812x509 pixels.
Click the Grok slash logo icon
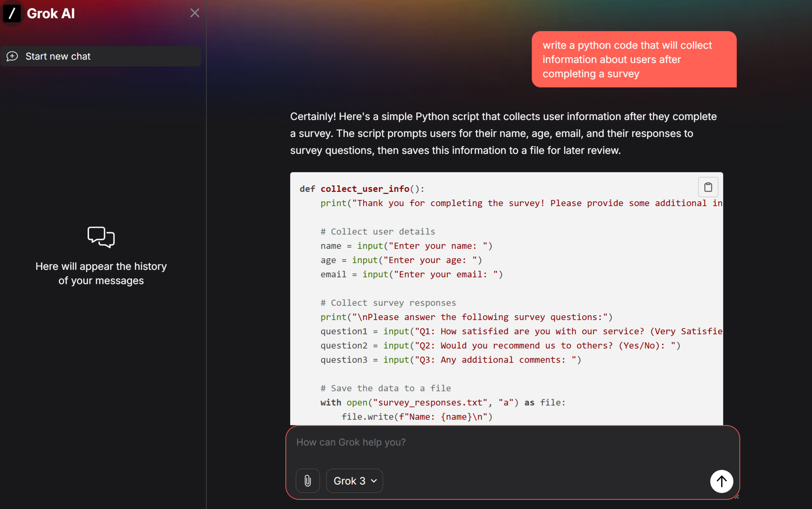click(12, 13)
